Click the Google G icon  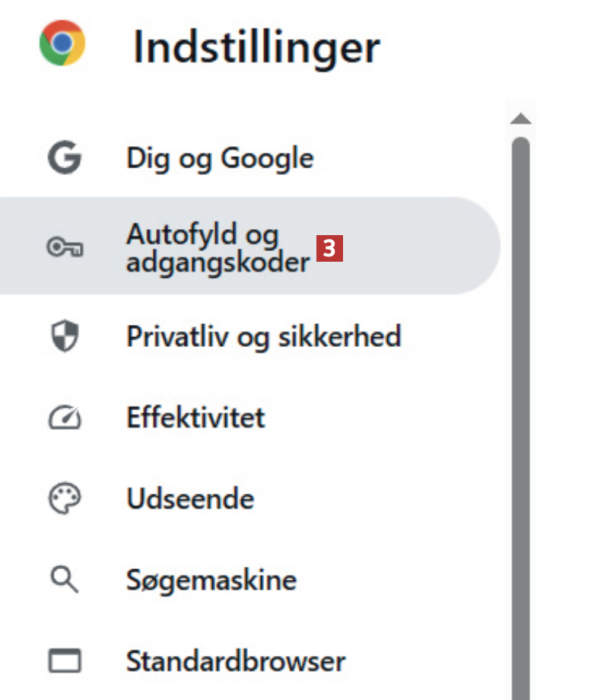pyautogui.click(x=65, y=159)
